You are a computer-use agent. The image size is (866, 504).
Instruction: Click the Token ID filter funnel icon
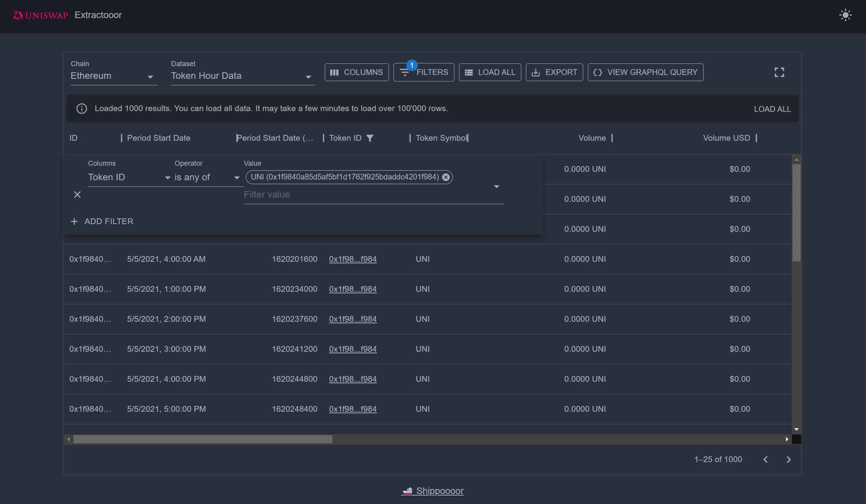(370, 138)
